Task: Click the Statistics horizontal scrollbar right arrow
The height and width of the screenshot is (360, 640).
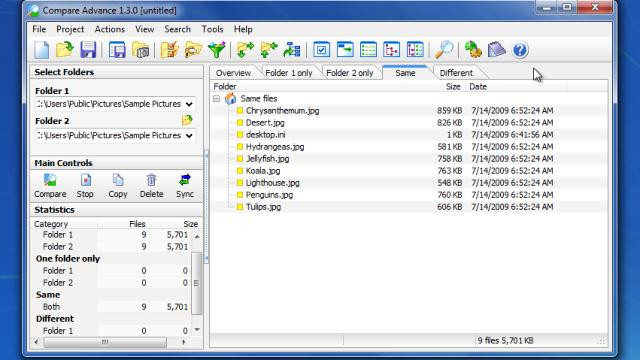Action: click(184, 342)
